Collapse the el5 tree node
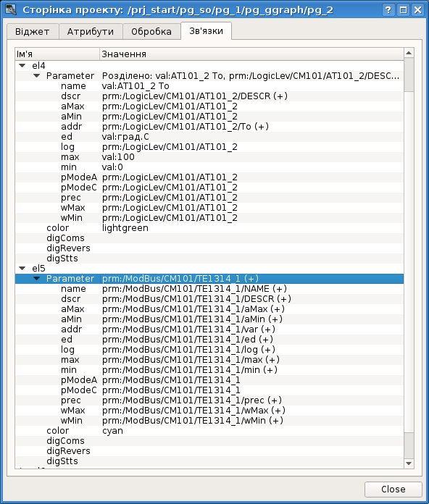The height and width of the screenshot is (504, 429). (22, 268)
